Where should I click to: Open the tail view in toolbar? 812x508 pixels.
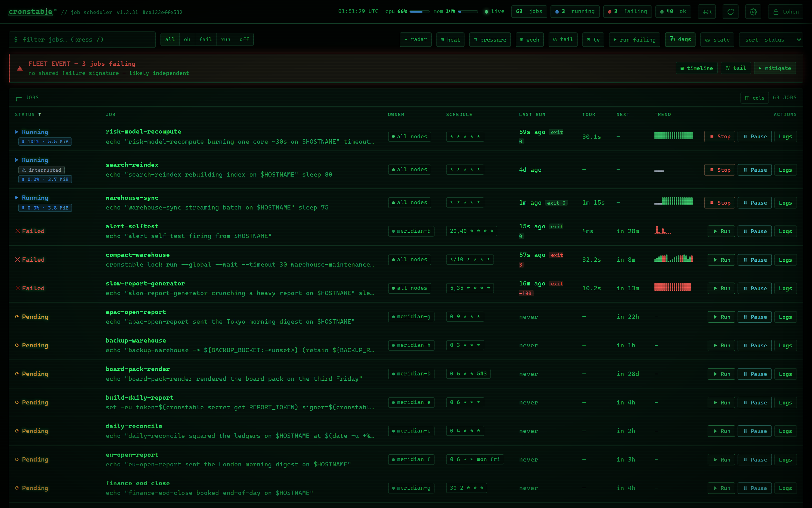563,40
